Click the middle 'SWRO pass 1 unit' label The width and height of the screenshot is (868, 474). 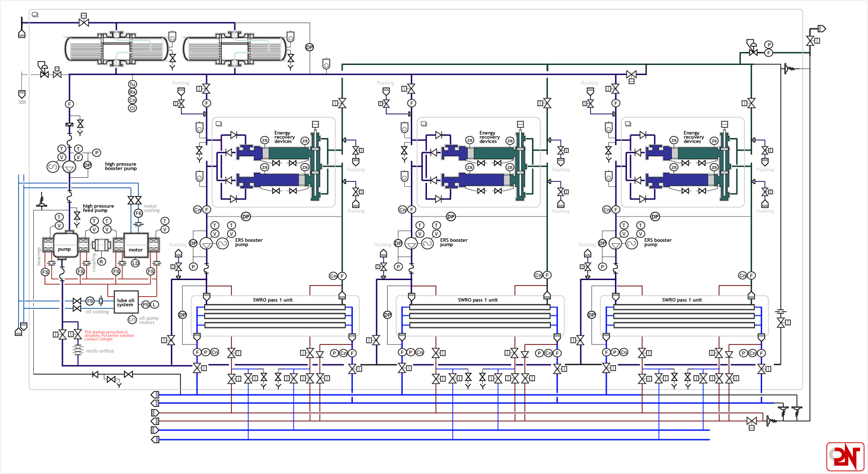tap(478, 300)
